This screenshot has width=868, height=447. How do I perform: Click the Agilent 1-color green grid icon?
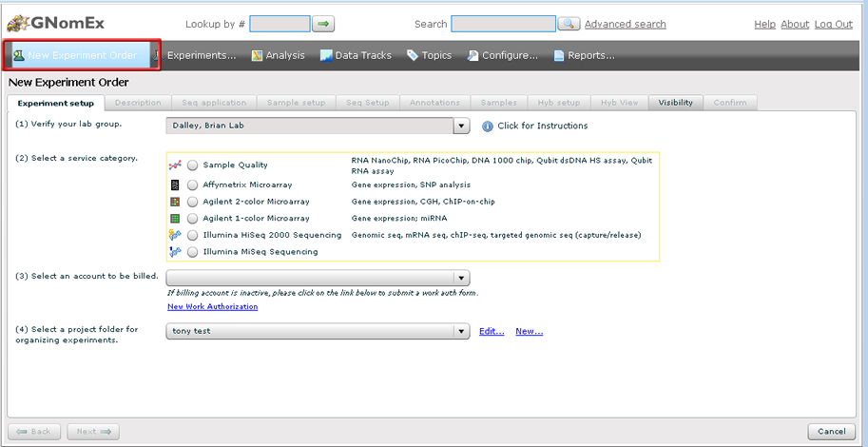pyautogui.click(x=175, y=218)
